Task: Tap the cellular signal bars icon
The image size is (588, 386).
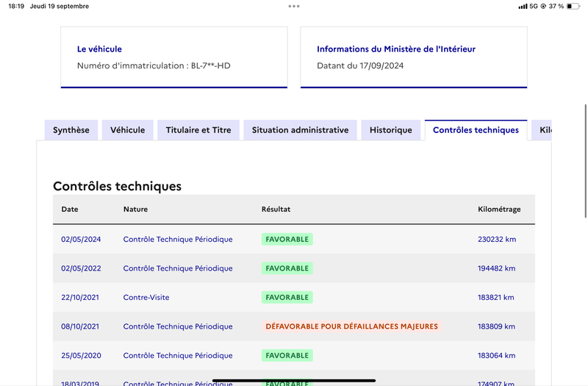Action: click(523, 7)
